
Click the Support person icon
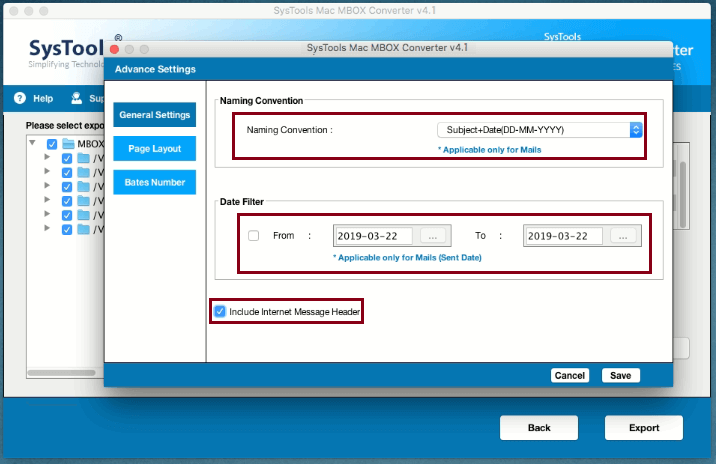[x=75, y=99]
